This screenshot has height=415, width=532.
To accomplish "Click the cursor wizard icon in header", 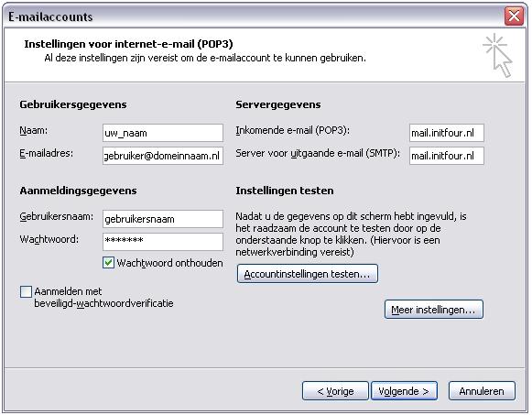I will click(x=498, y=55).
